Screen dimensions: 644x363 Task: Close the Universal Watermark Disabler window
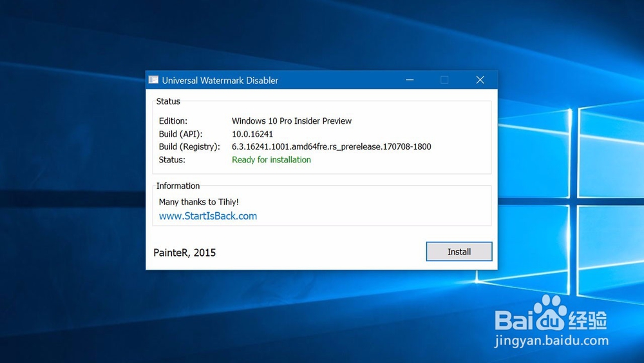(480, 80)
